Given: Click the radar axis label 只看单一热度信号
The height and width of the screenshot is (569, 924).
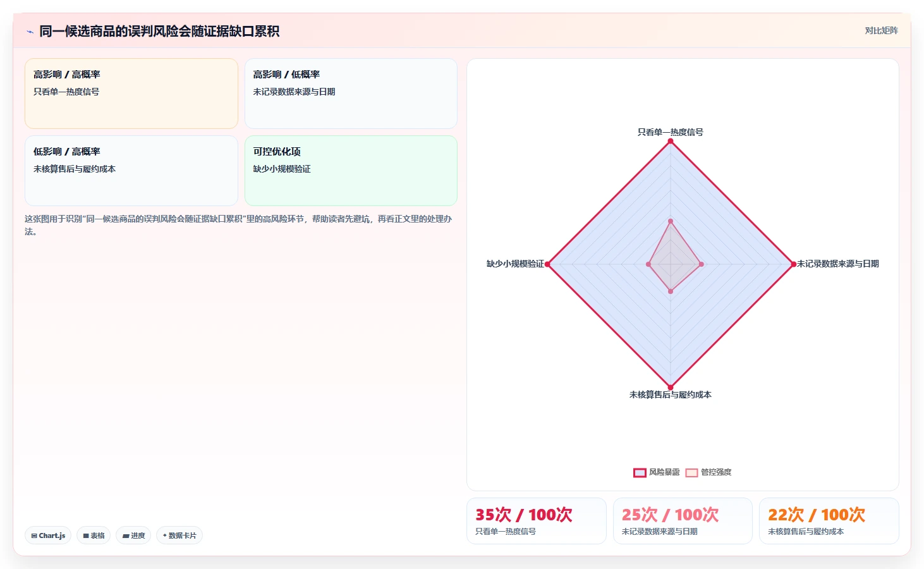Looking at the screenshot, I should click(x=671, y=132).
